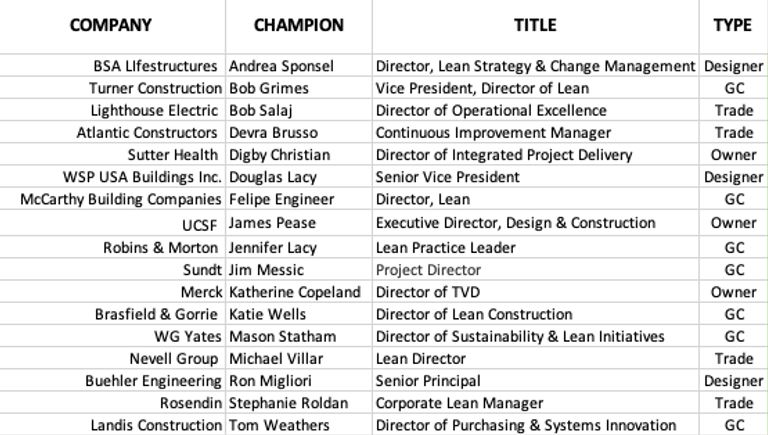
Task: Click the CHAMPION column header
Action: coord(298,25)
